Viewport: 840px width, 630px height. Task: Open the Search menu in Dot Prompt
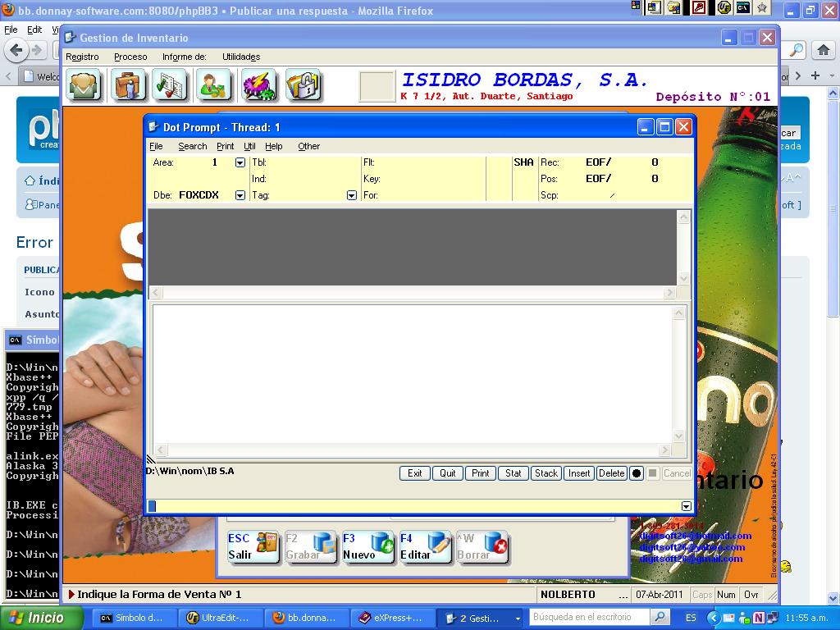(x=192, y=146)
